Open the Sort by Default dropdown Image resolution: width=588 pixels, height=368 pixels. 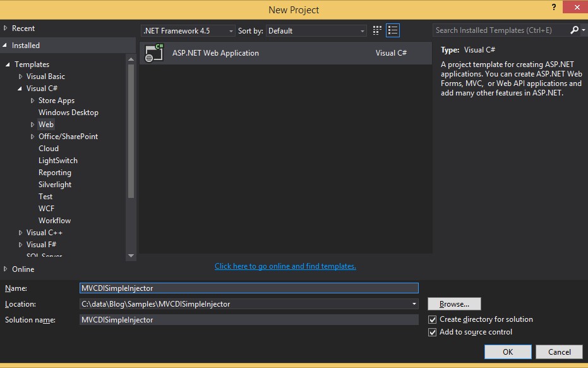(316, 30)
